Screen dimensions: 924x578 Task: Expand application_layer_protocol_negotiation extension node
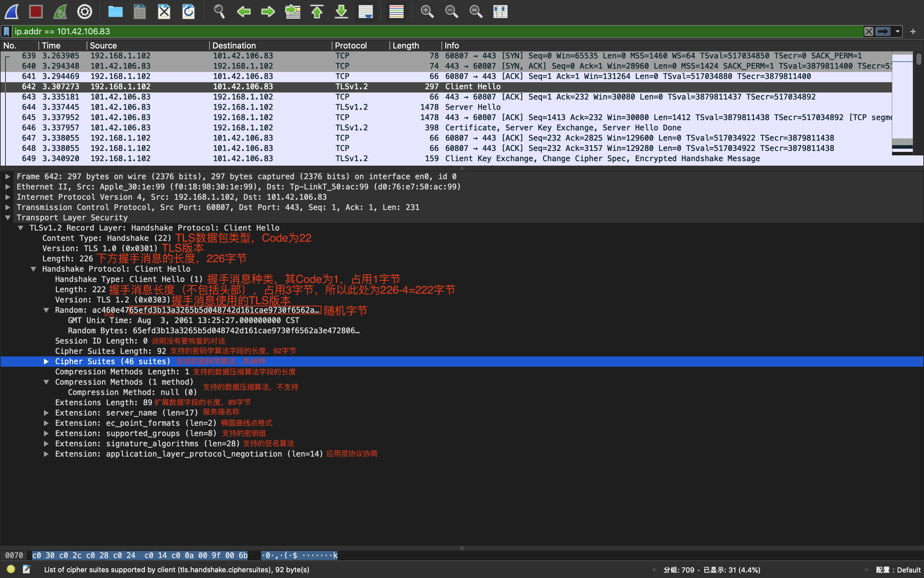pyautogui.click(x=46, y=454)
